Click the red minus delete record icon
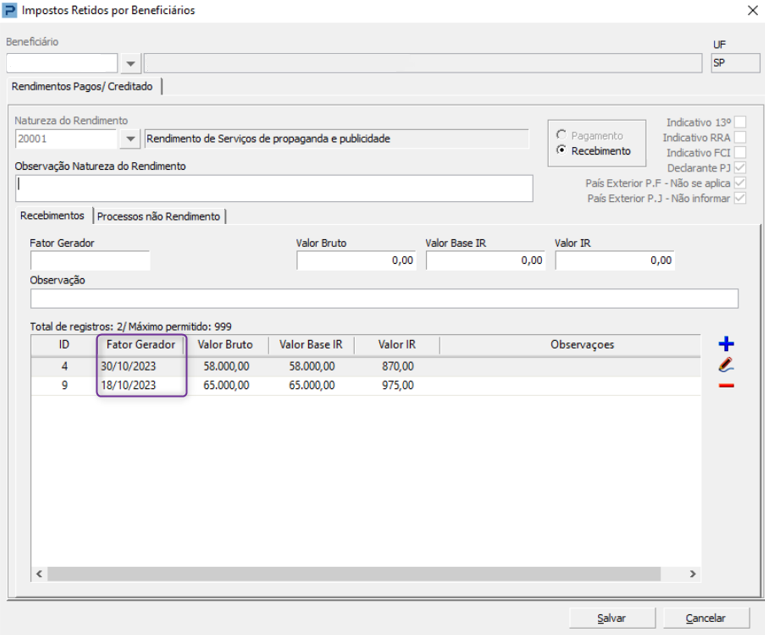Viewport: 765px width, 635px height. pos(726,386)
